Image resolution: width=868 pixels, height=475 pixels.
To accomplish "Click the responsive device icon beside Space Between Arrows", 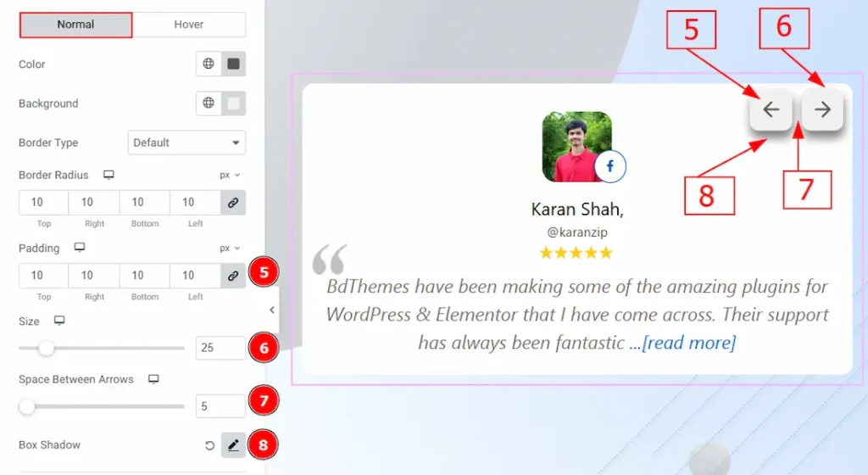I will [x=153, y=379].
